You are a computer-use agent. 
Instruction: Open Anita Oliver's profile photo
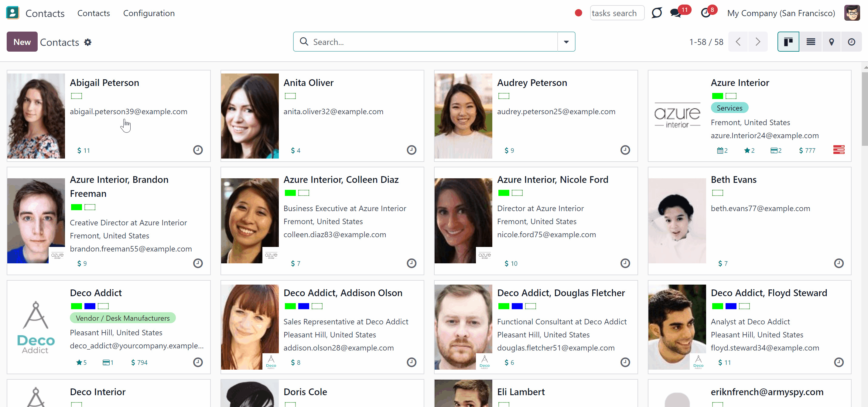click(250, 116)
